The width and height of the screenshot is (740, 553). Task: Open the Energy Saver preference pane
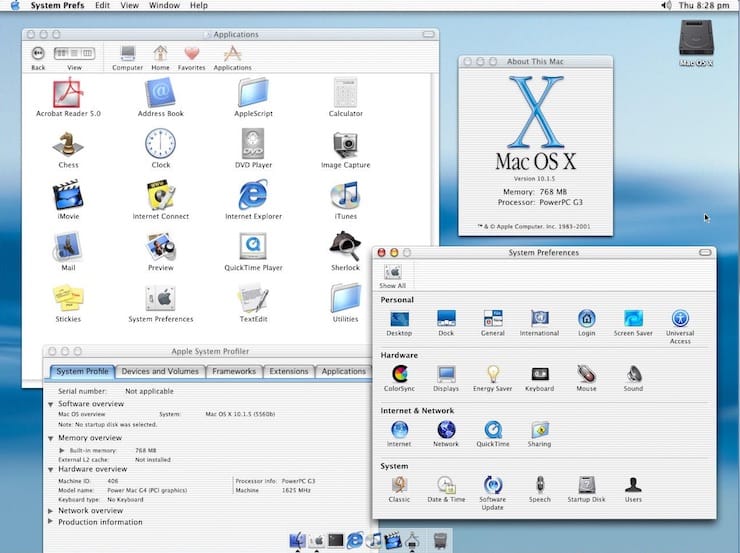coord(493,374)
